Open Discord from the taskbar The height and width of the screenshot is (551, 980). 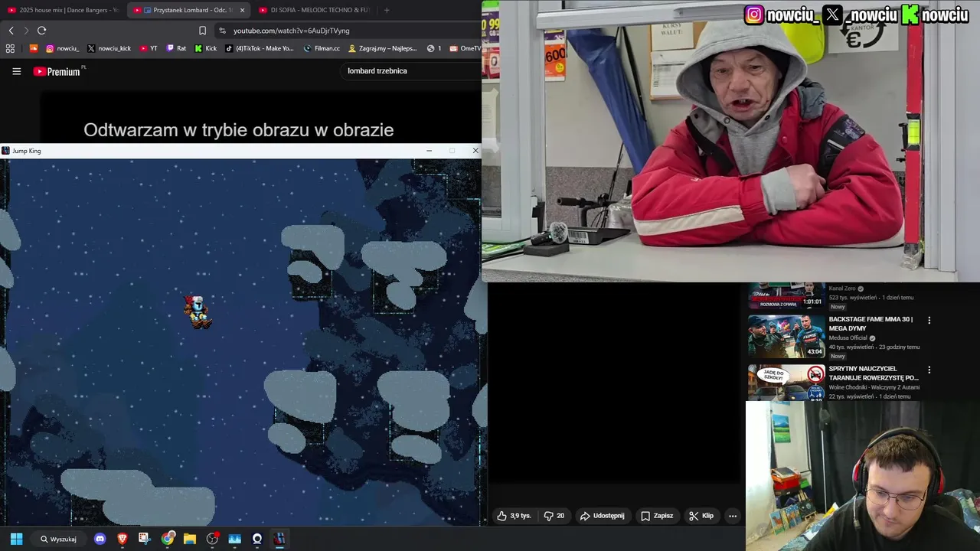point(100,539)
